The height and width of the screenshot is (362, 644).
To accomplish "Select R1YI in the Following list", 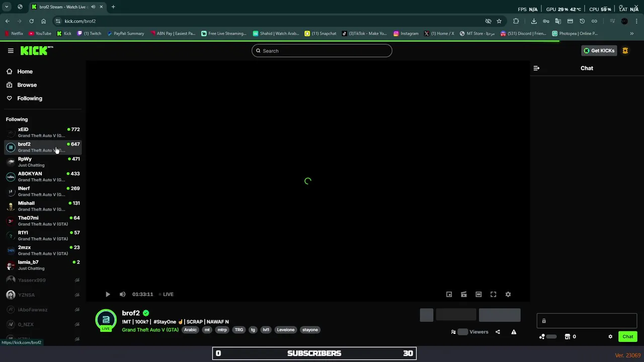I will tap(43, 235).
